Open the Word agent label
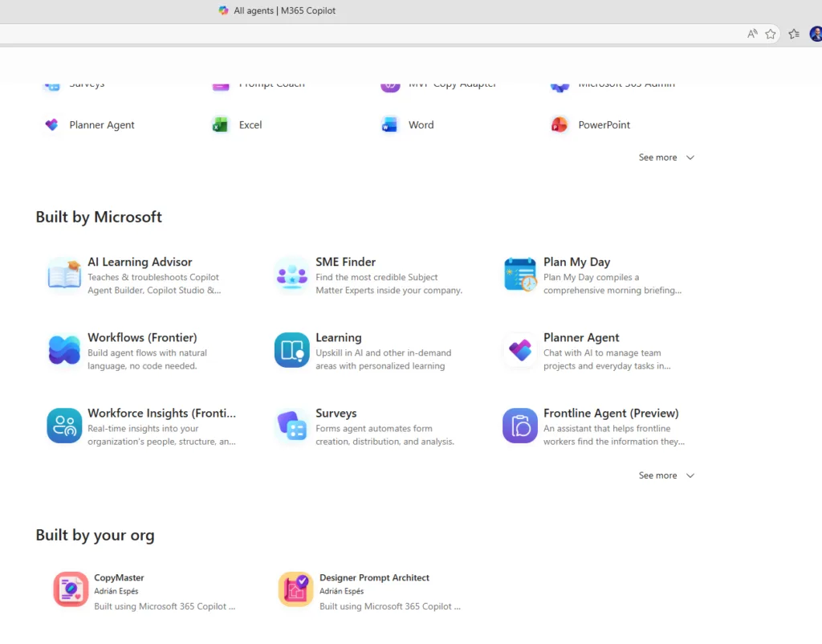Viewport: 822px width, 644px height. [x=421, y=124]
